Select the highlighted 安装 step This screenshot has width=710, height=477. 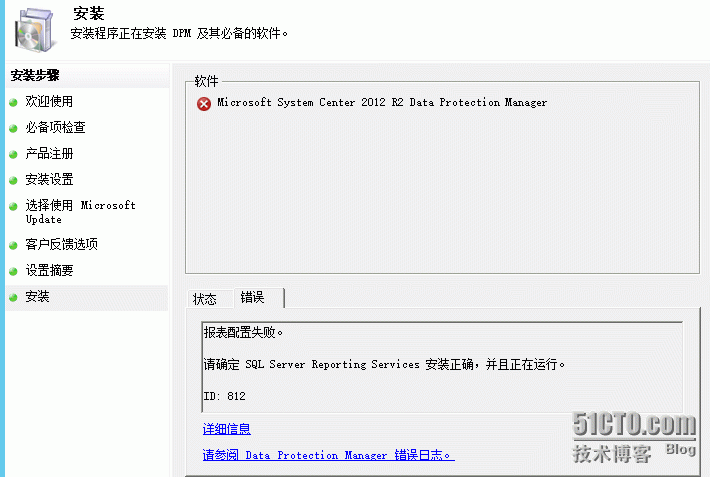click(86, 297)
